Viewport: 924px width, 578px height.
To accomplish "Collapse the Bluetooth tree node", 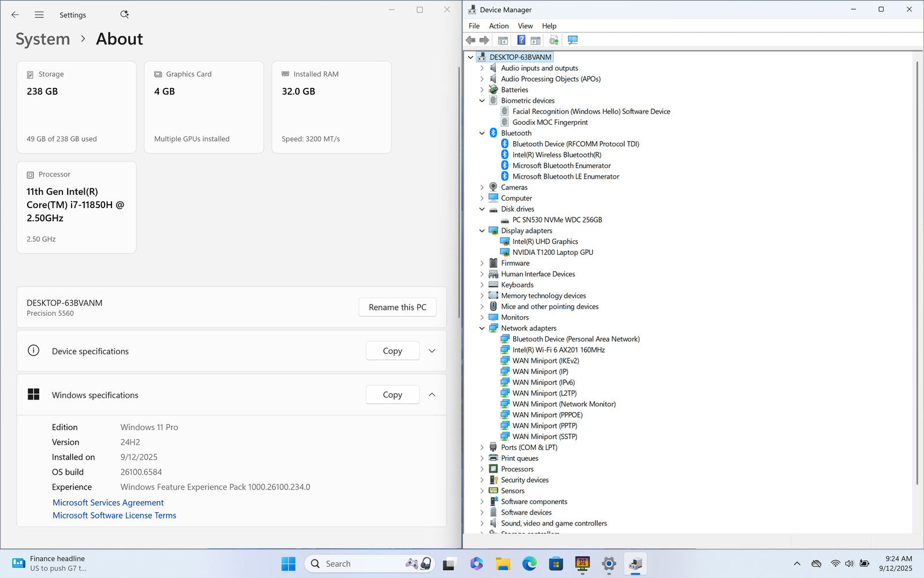I will [x=482, y=133].
